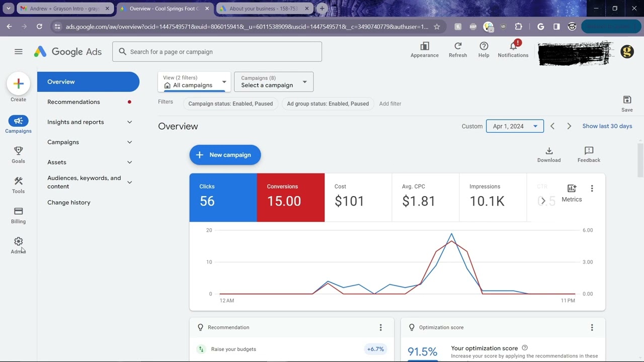Expand Audiences, keywords, and content

129,182
